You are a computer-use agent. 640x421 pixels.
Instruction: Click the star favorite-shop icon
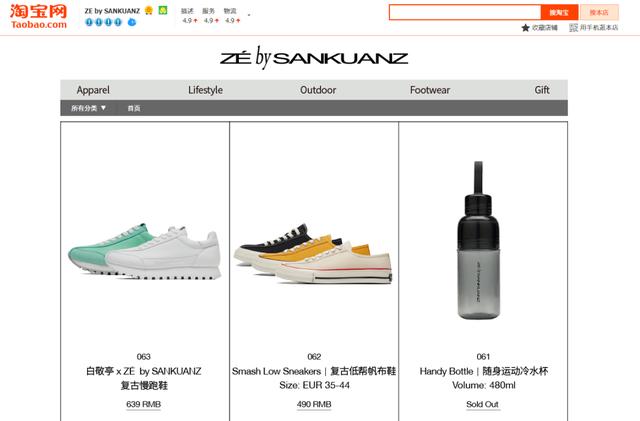525,27
